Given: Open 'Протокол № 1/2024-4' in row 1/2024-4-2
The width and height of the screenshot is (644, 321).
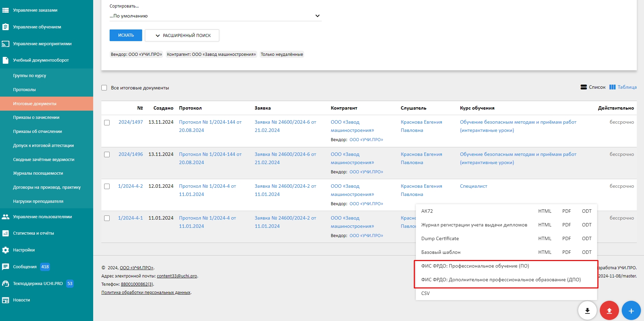Looking at the screenshot, I should (208, 190).
